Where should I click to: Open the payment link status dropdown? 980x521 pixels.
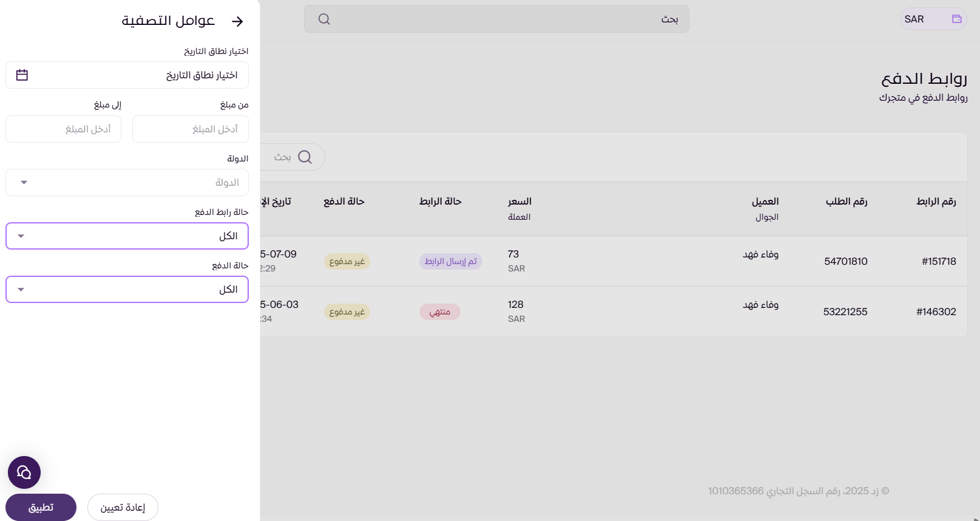point(127,236)
